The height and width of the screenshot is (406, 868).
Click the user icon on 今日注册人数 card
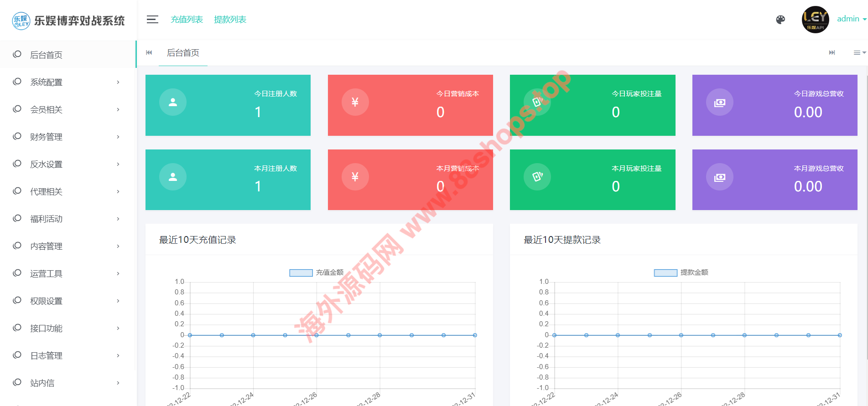(173, 102)
